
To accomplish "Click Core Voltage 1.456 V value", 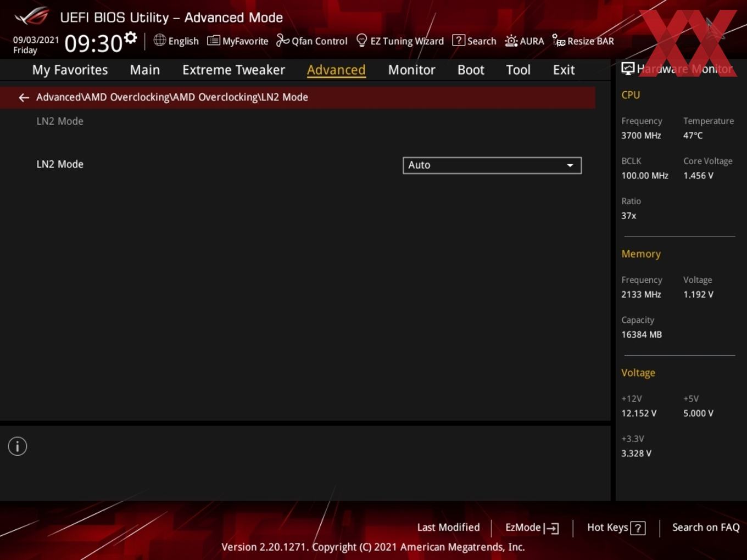I will (x=698, y=176).
